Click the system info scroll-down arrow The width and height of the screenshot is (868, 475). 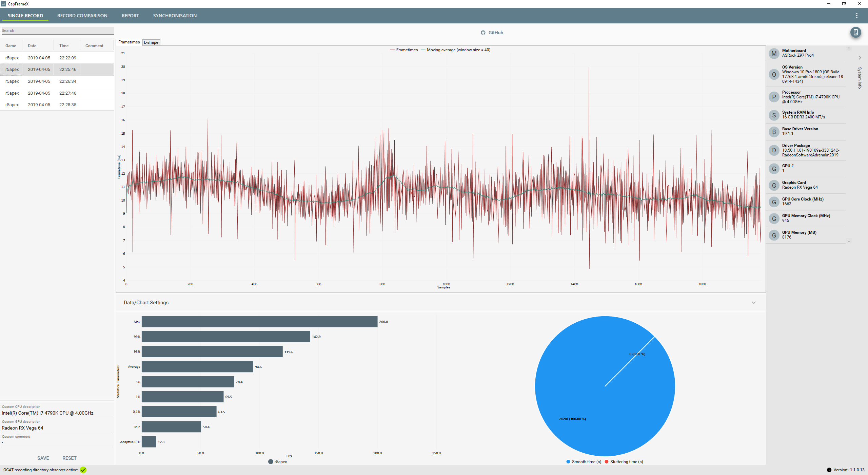click(x=849, y=241)
